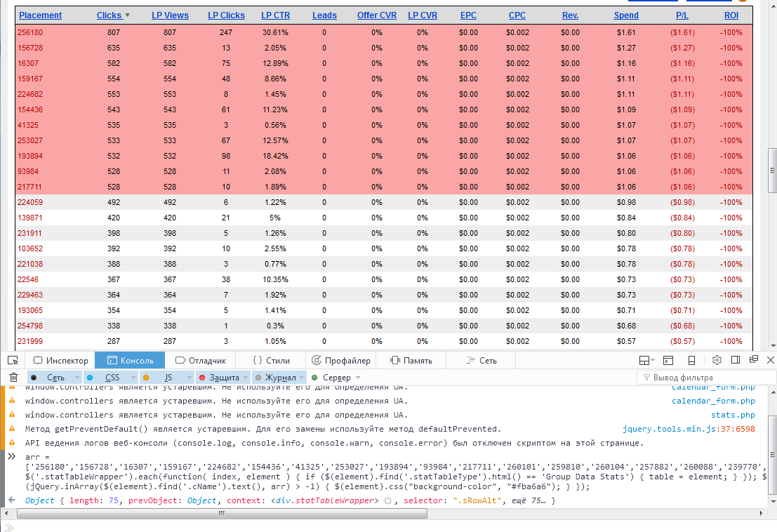The width and height of the screenshot is (777, 532).
Task: Toggle the CSS console filter
Action: pos(112,378)
